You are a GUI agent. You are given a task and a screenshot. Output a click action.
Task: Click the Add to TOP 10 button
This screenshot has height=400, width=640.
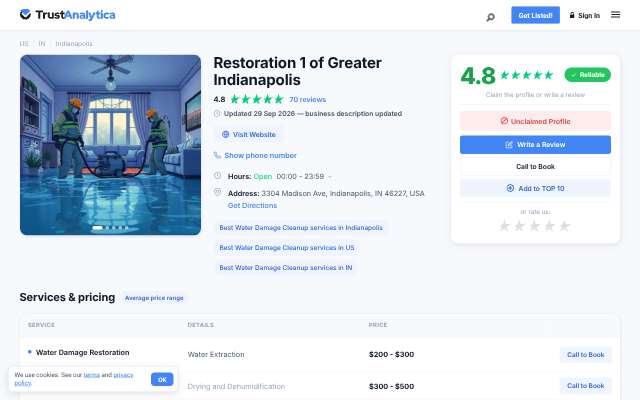tap(535, 188)
